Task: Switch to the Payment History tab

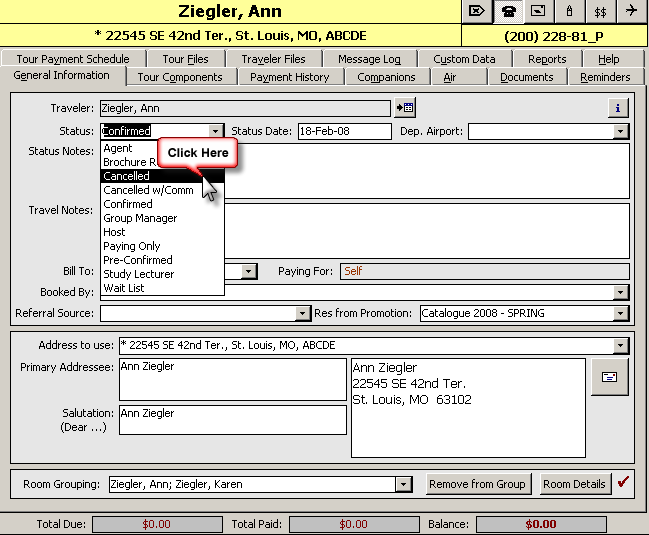Action: coord(289,77)
